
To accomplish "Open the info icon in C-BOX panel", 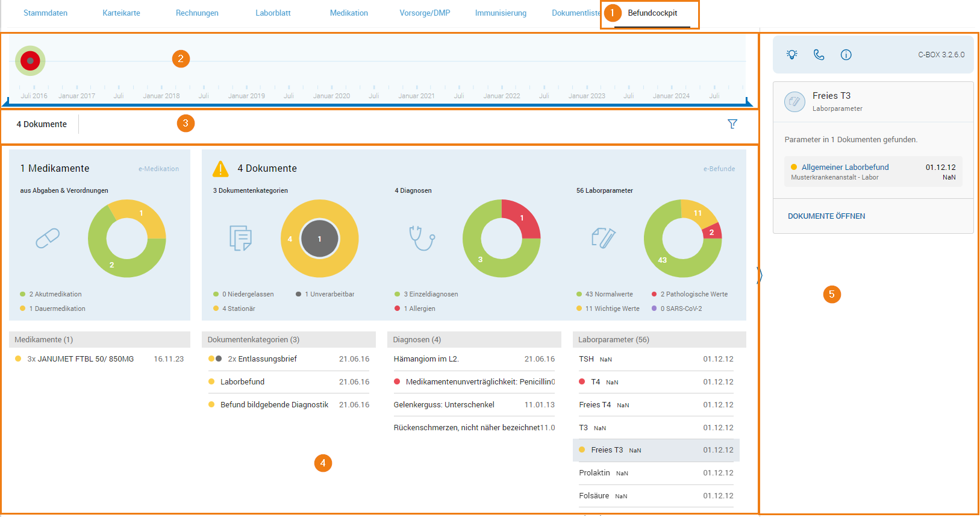I will 846,55.
